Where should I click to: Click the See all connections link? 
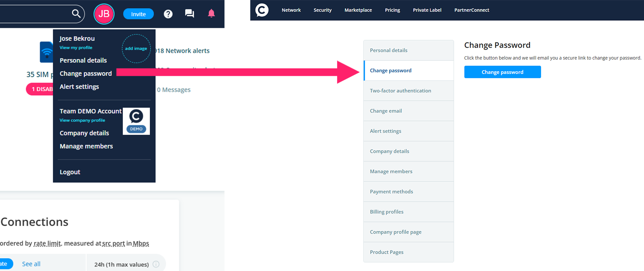pyautogui.click(x=31, y=264)
